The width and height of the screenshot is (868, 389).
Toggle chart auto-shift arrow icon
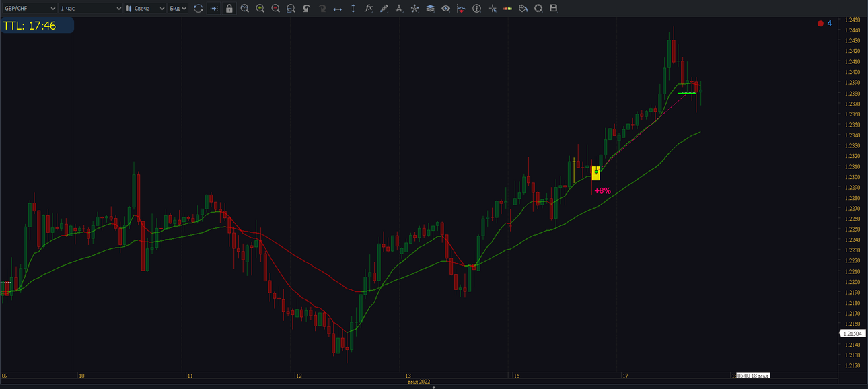click(x=214, y=9)
